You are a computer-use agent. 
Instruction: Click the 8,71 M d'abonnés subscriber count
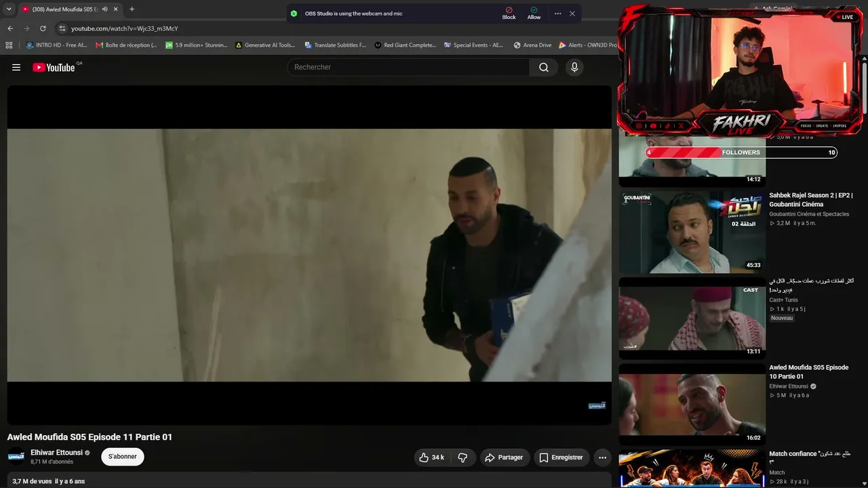tap(52, 462)
